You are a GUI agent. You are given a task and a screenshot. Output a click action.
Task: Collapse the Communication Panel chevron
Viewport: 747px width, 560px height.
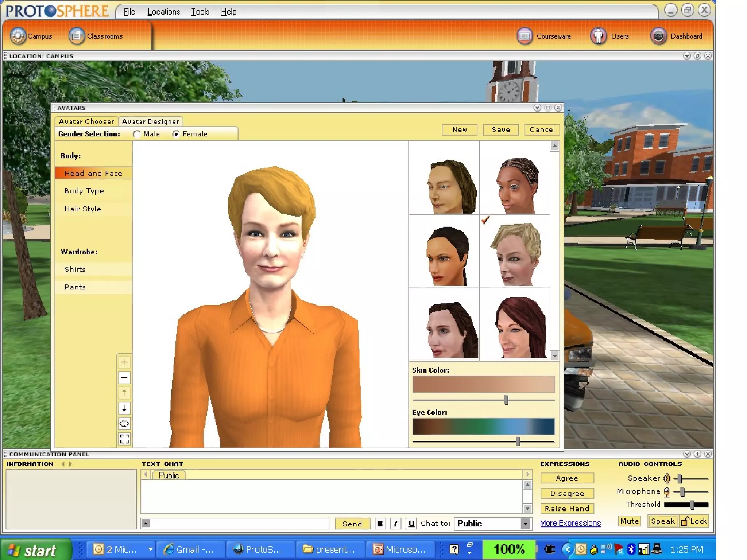[x=687, y=454]
